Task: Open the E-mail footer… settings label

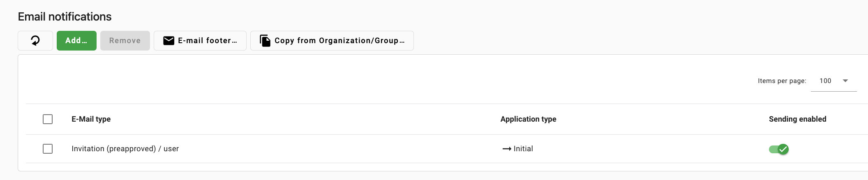Action: pyautogui.click(x=207, y=41)
